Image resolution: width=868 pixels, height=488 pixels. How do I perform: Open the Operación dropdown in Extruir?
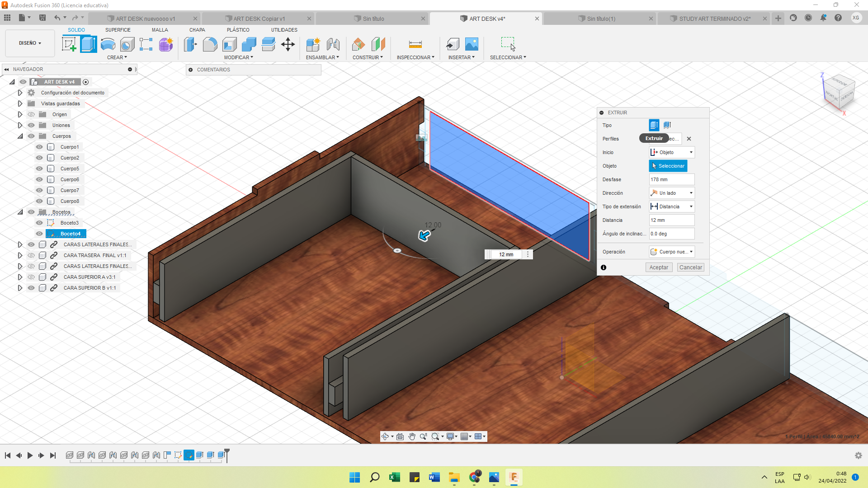(x=672, y=252)
